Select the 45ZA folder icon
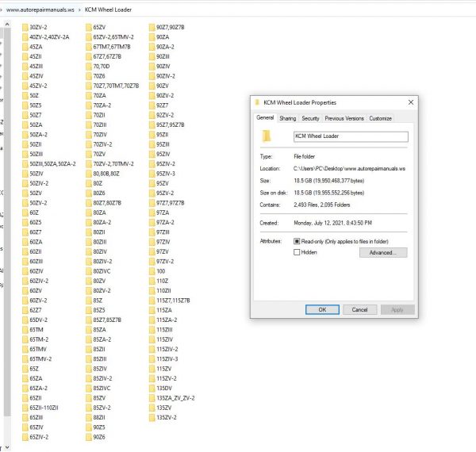The height and width of the screenshot is (452, 476). [x=25, y=47]
